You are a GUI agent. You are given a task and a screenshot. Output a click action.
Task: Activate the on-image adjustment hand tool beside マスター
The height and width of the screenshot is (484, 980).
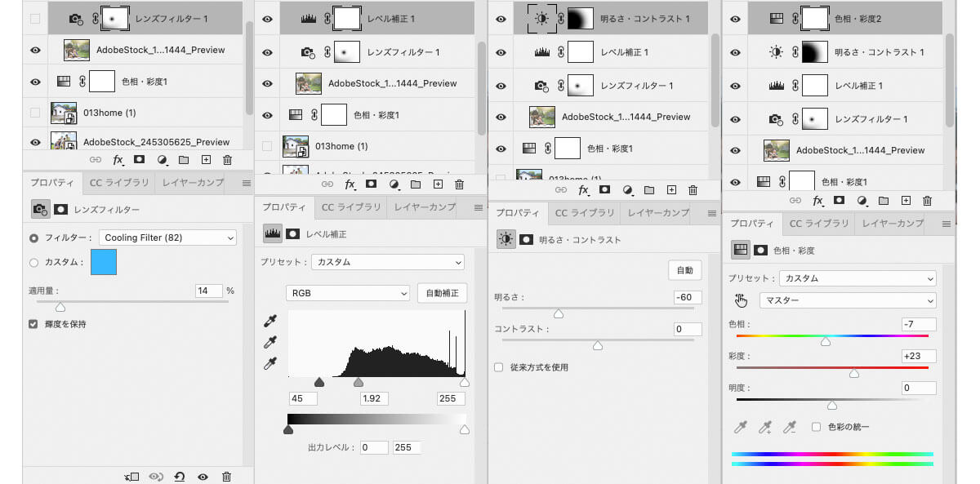pos(741,300)
